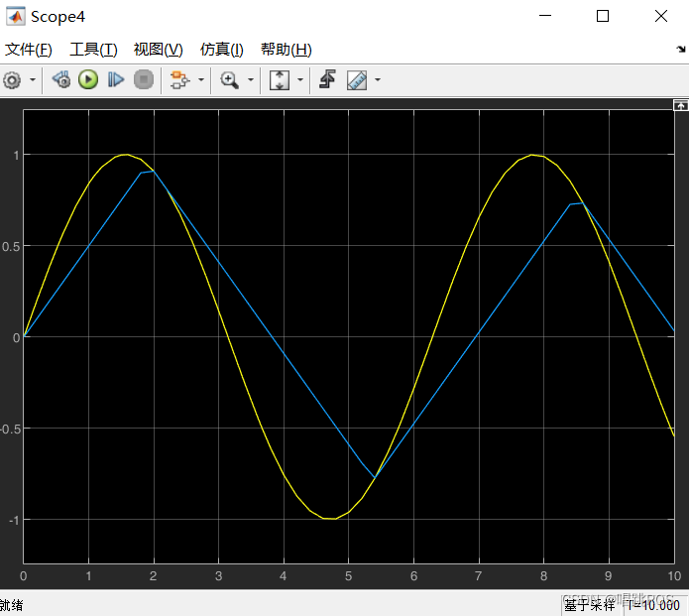Maximize the Scope4 window
The width and height of the screenshot is (689, 616).
point(603,16)
